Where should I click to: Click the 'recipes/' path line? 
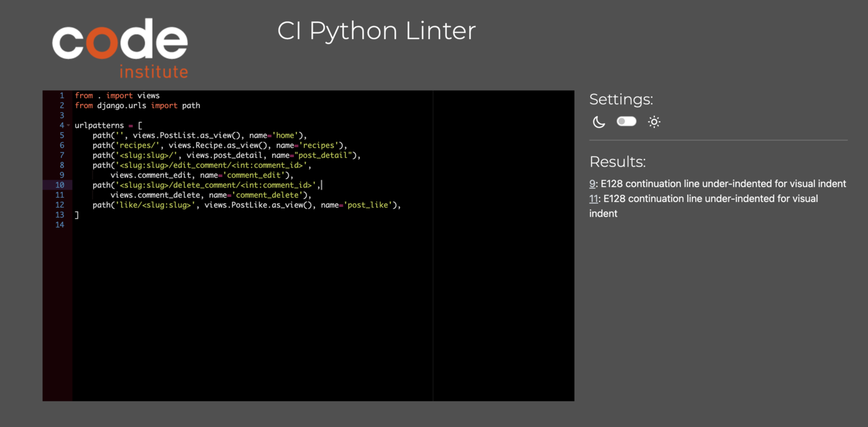pyautogui.click(x=220, y=145)
